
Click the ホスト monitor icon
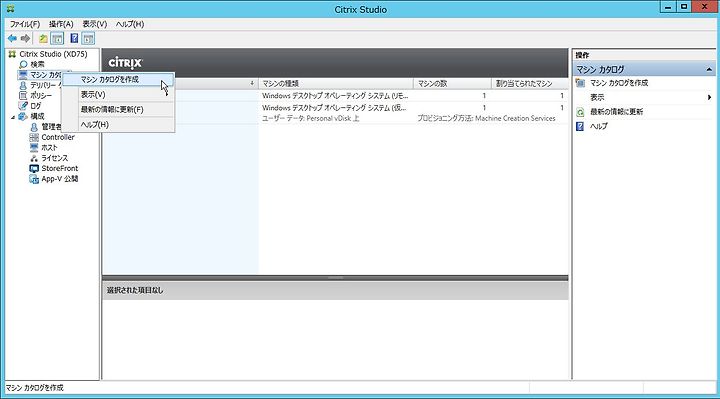[x=34, y=147]
